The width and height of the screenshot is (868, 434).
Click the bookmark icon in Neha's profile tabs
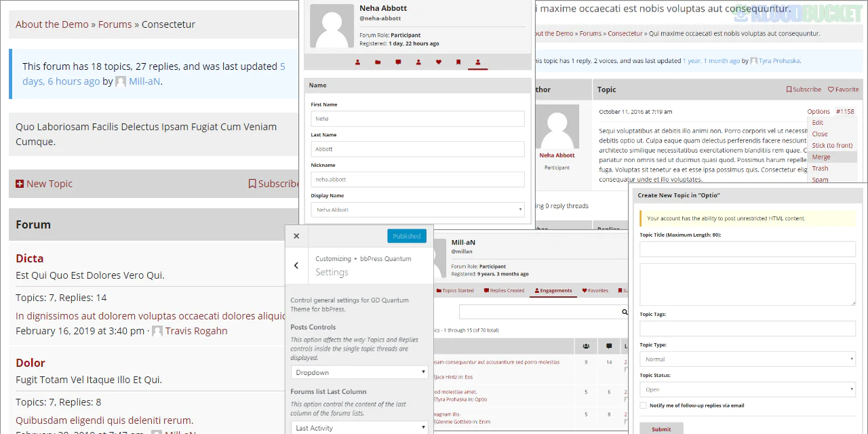459,62
